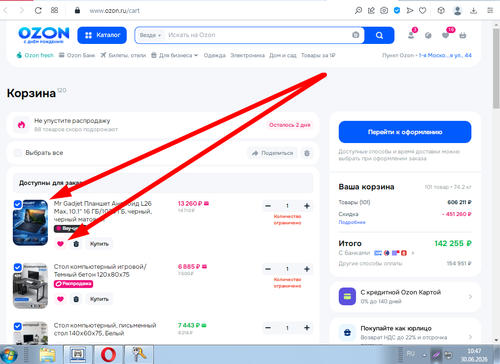Toggle favorite heart for gaming desk
The height and width of the screenshot is (364, 500).
(60, 299)
